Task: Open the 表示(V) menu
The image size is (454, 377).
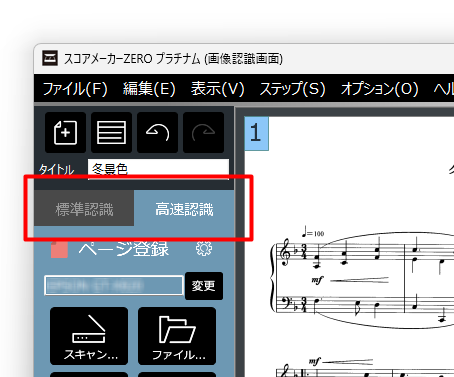Action: 218,89
